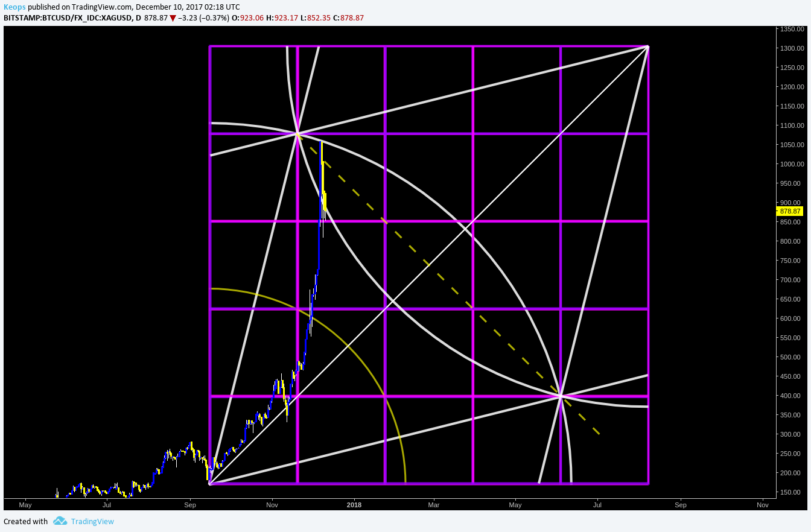Click the TradingView logo icon
The image size is (811, 532).
(60, 521)
